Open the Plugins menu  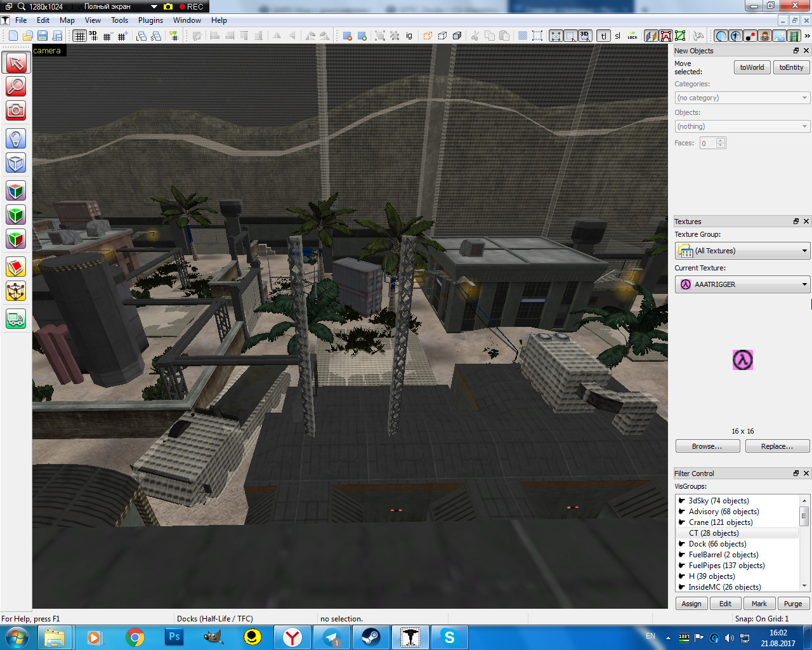tap(151, 20)
